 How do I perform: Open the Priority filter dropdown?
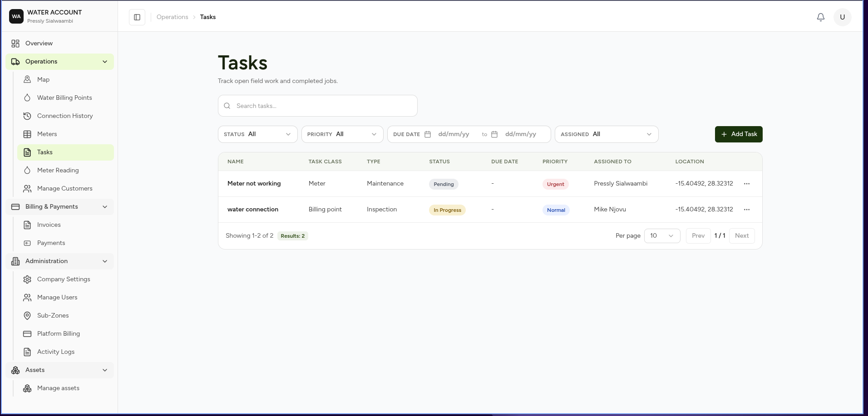342,134
